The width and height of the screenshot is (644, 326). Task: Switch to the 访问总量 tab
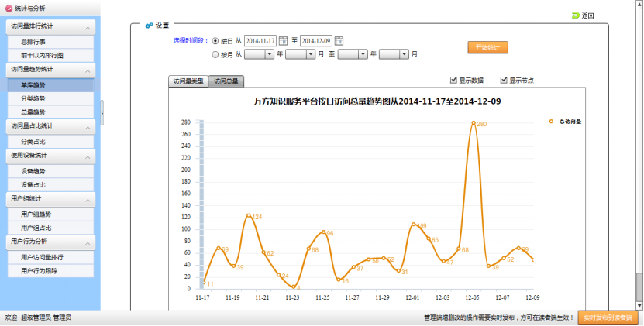226,81
